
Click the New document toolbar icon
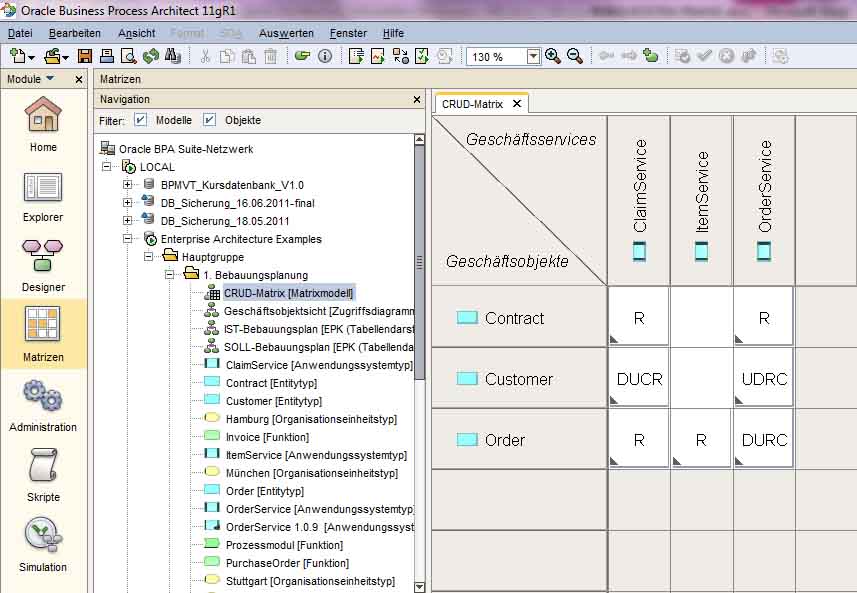[17, 56]
